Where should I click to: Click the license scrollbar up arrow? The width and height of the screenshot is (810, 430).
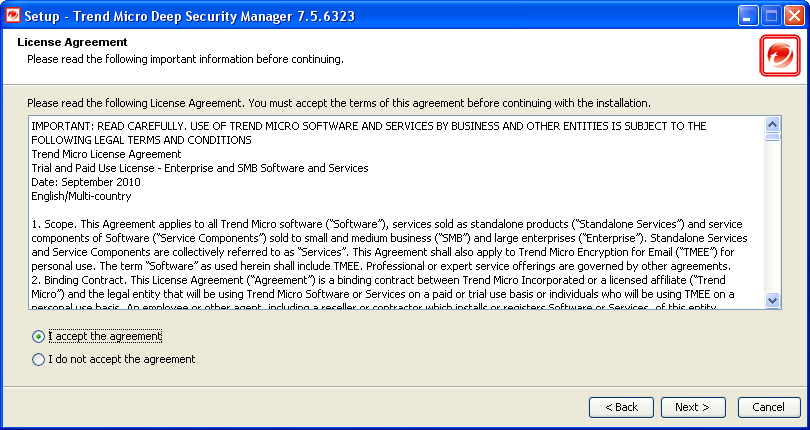coord(772,124)
